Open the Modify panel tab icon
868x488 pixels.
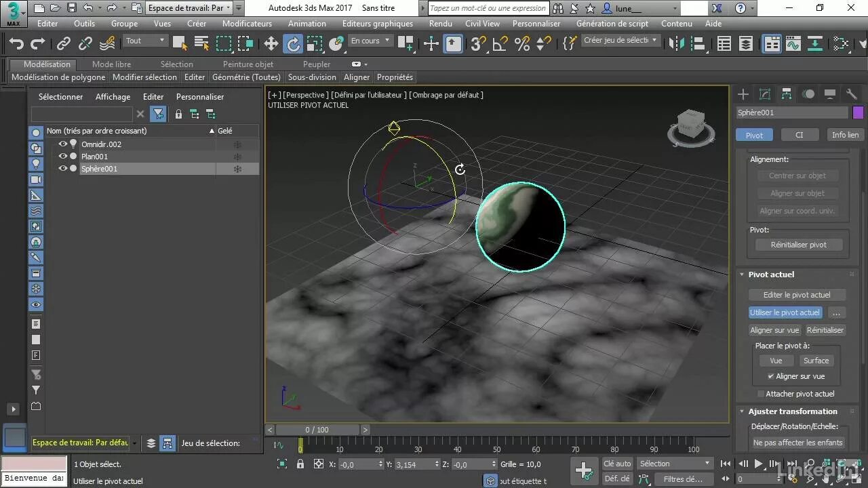(x=765, y=94)
